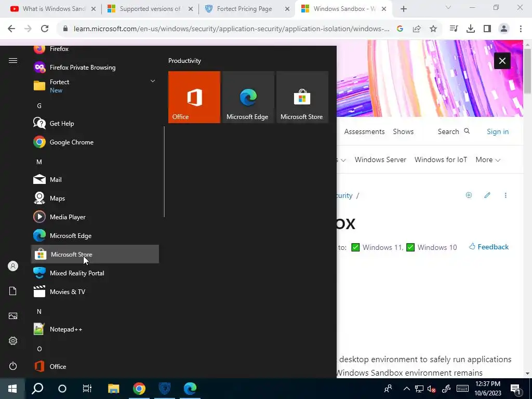Click the Office tile under Productivity
Viewport: 532px width, 399px height.
194,97
